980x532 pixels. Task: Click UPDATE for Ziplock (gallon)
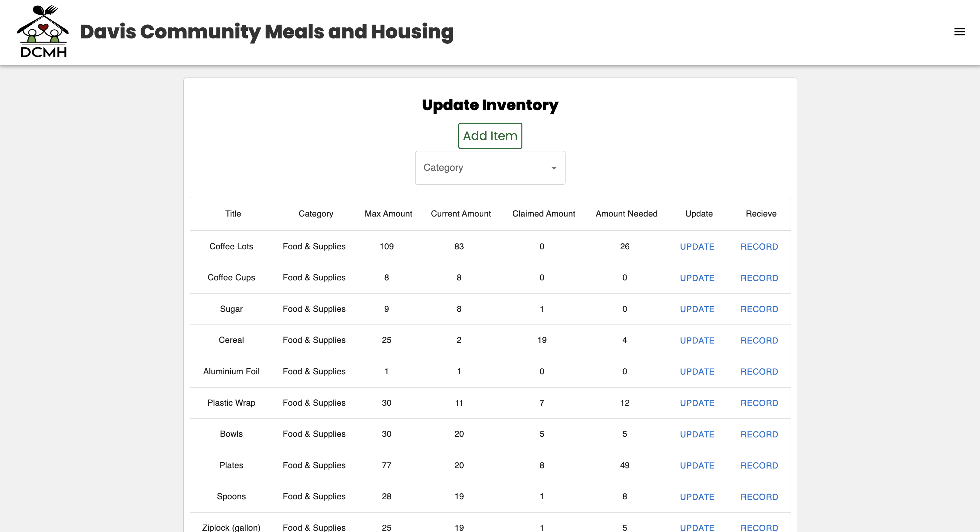tap(696, 527)
